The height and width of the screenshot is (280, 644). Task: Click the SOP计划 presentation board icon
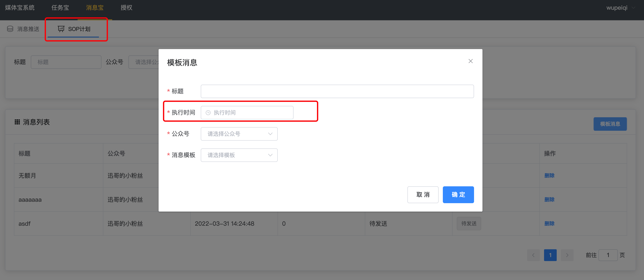tap(61, 29)
